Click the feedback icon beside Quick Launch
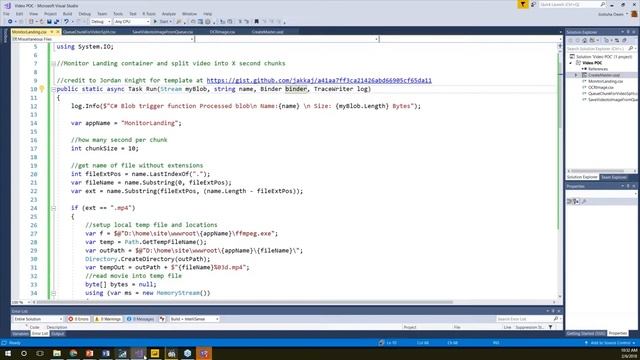 click(533, 4)
